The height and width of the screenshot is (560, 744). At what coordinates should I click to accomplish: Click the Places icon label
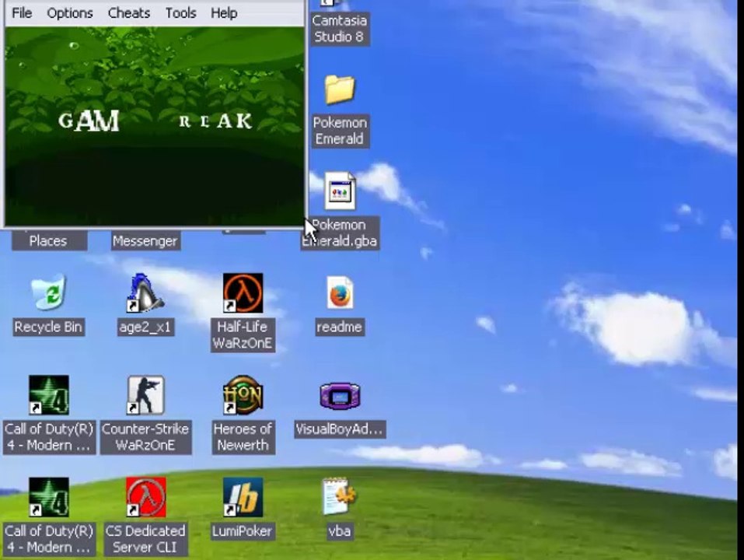[48, 240]
